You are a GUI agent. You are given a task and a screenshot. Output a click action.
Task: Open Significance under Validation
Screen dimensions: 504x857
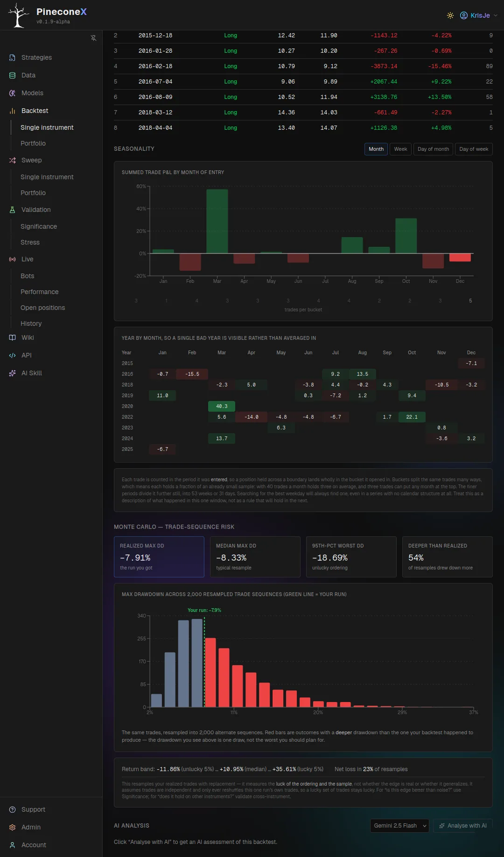pyautogui.click(x=39, y=226)
